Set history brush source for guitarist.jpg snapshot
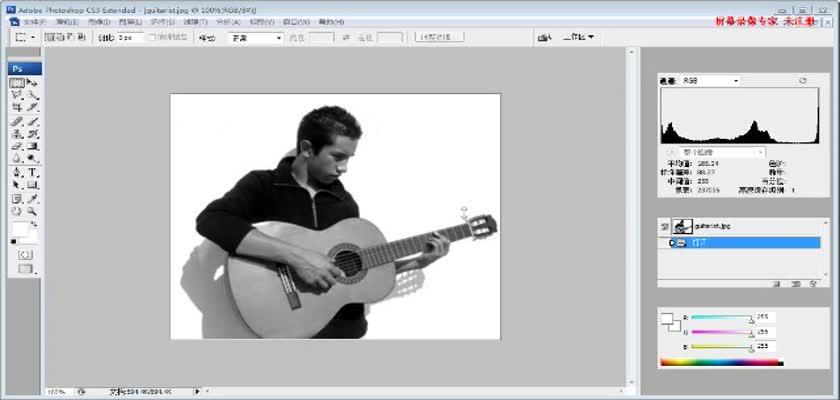This screenshot has height=400, width=840. (666, 228)
